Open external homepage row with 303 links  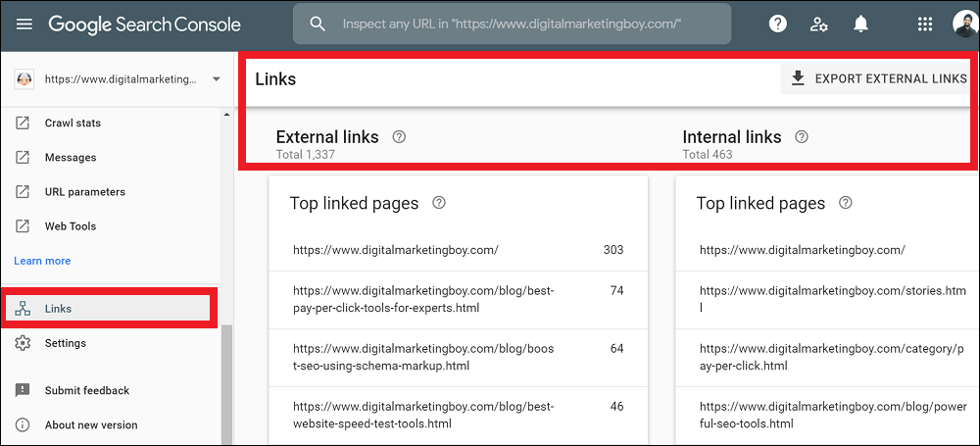tap(458, 250)
